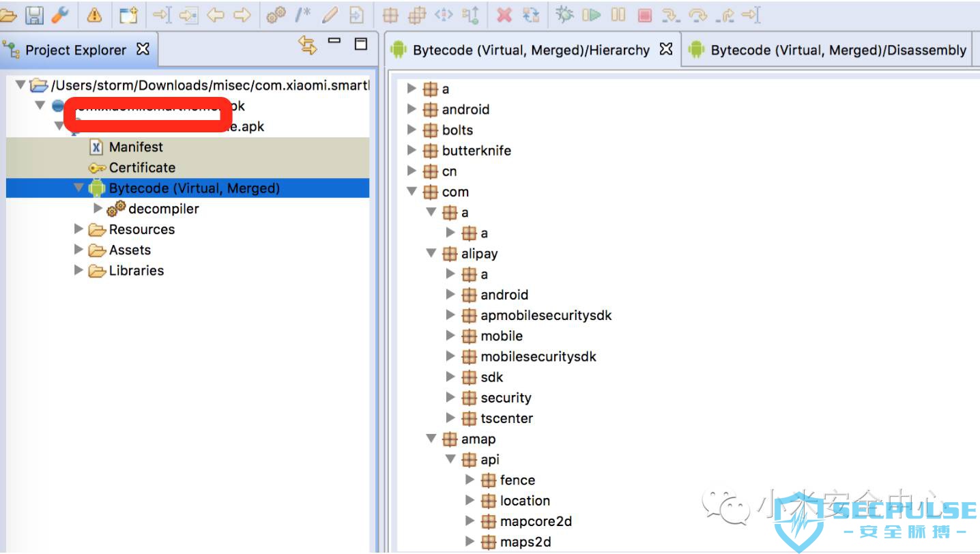Click link-with-editor arrows in Project Explorer
This screenshot has height=554, width=980.
coord(308,46)
